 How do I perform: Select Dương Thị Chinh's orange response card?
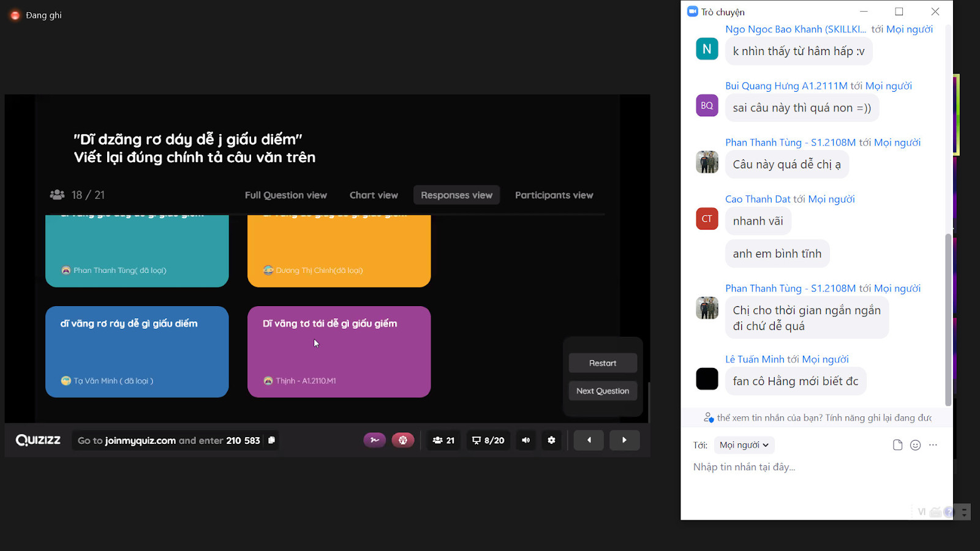(x=339, y=251)
